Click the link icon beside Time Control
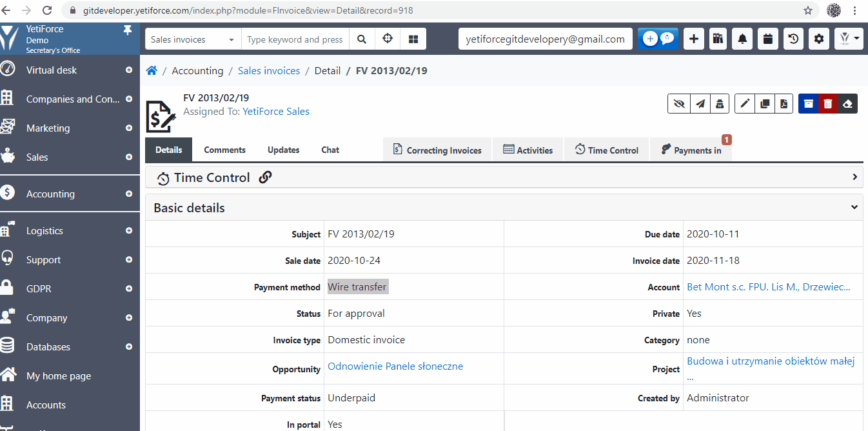This screenshot has height=431, width=868. (265, 177)
